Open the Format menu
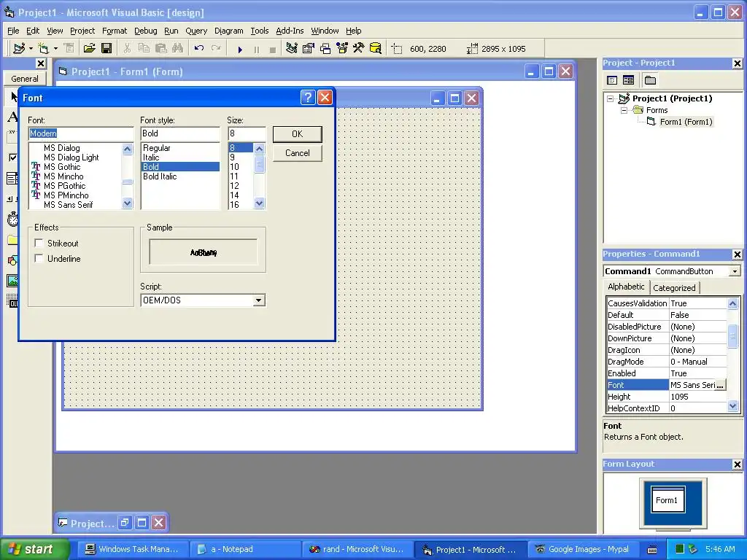The height and width of the screenshot is (560, 747). click(x=115, y=31)
